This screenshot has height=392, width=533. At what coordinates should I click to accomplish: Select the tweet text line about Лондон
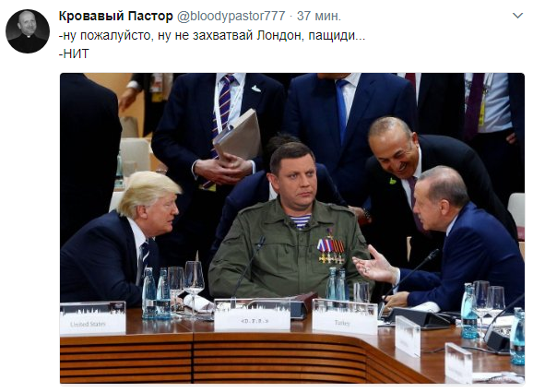pos(212,35)
